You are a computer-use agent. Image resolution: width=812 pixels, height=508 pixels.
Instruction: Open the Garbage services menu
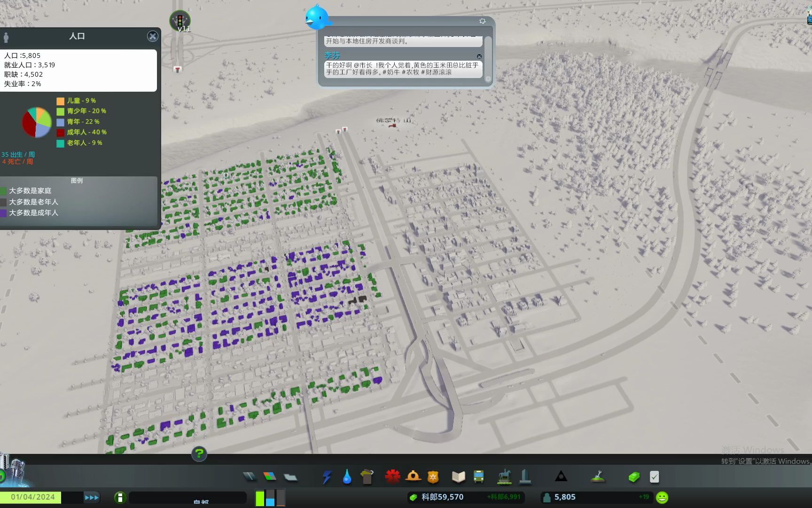[367, 477]
